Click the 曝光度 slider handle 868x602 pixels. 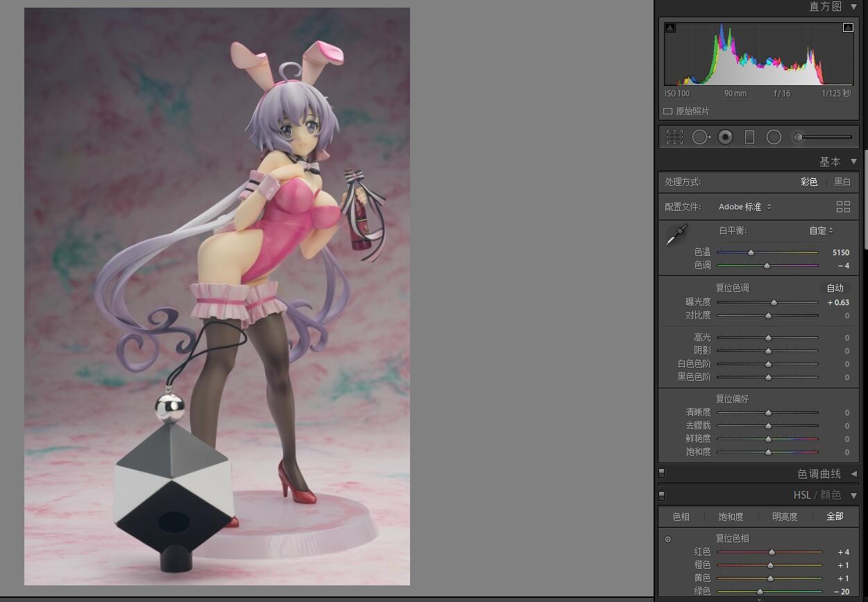(x=774, y=302)
